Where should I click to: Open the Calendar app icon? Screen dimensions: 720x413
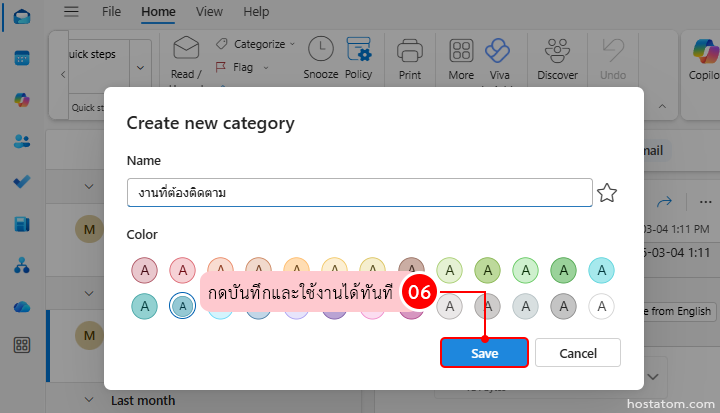click(x=22, y=58)
